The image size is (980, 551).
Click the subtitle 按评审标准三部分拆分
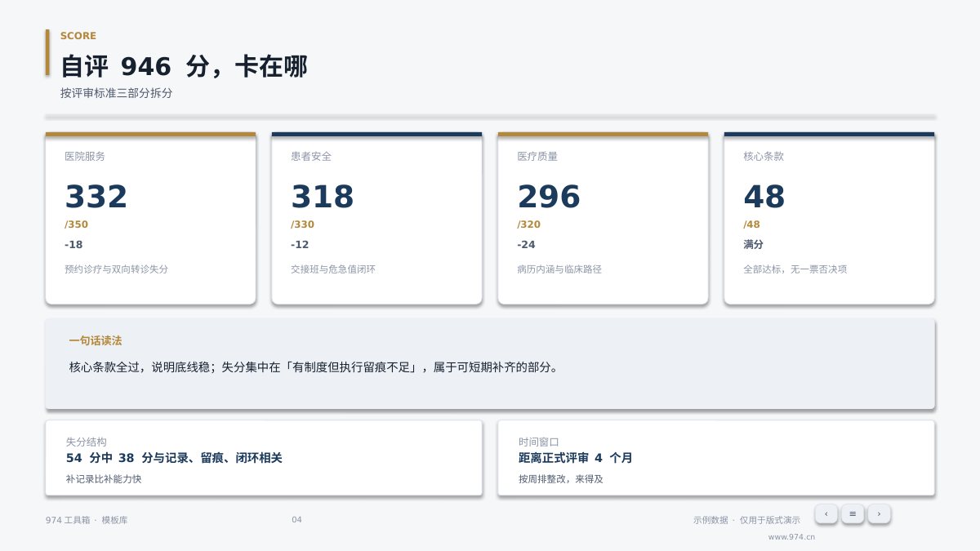pos(117,93)
